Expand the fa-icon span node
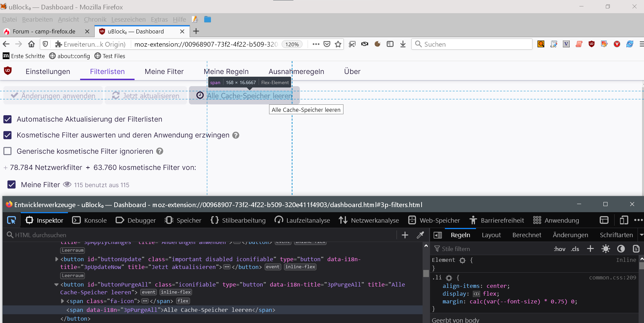The image size is (644, 323). (63, 301)
